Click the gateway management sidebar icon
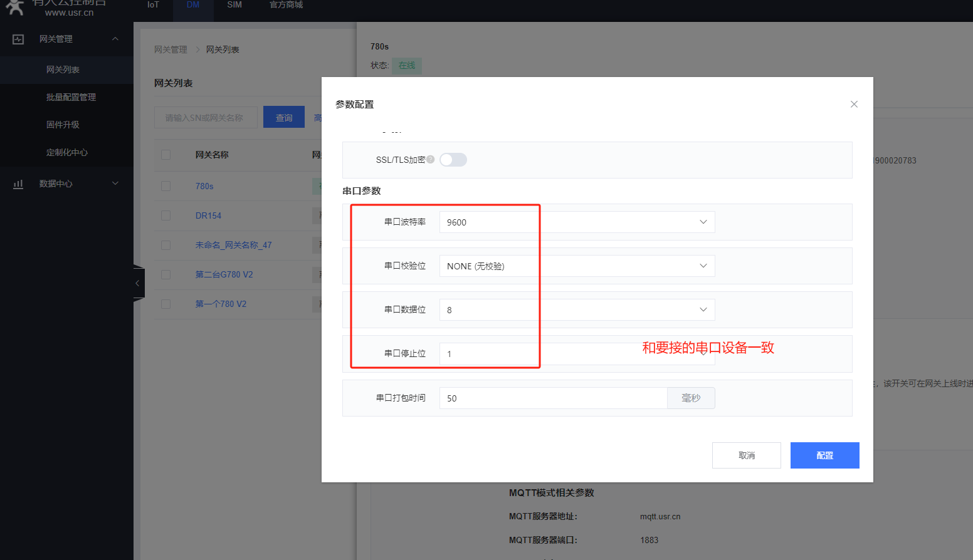This screenshot has width=973, height=560. click(18, 39)
